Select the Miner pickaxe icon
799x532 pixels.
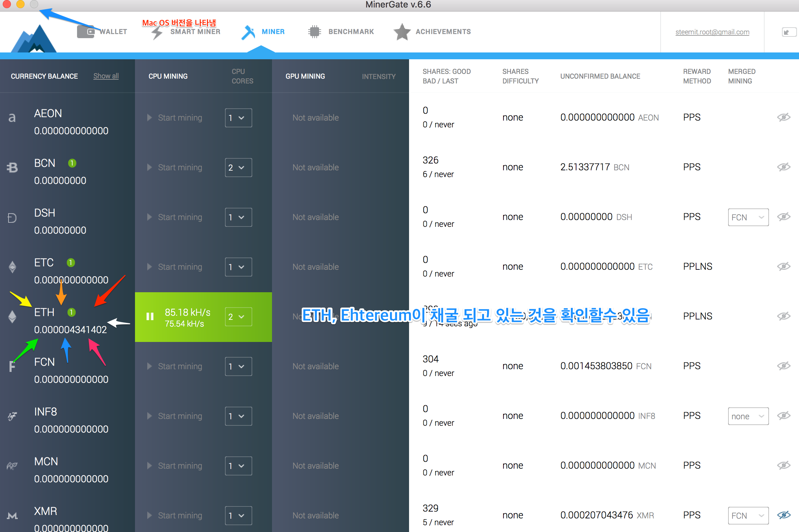(248, 32)
